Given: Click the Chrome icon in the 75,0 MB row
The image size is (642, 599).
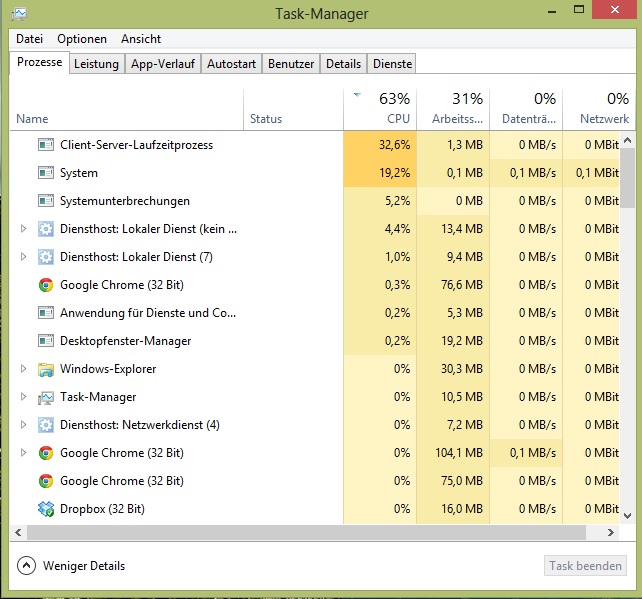Looking at the screenshot, I should tap(46, 481).
